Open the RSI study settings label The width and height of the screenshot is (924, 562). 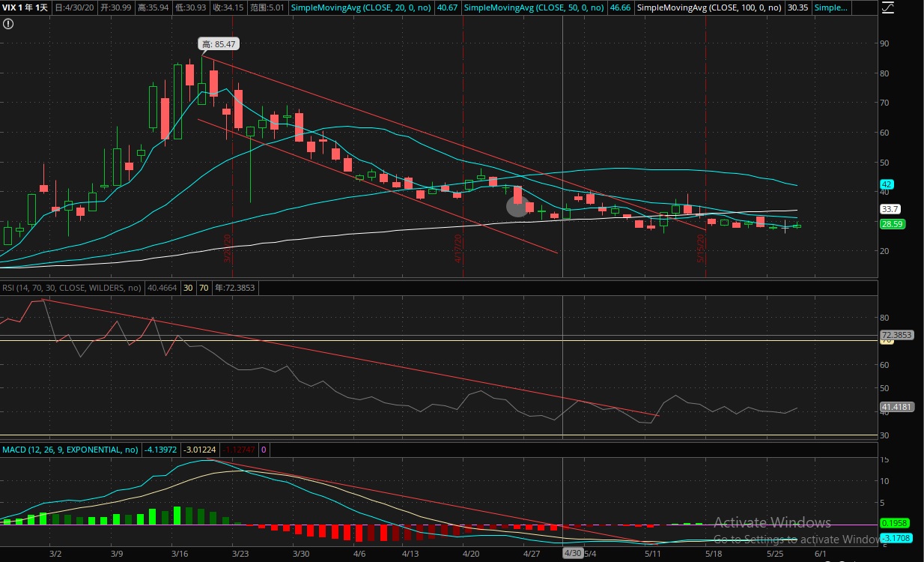72,287
